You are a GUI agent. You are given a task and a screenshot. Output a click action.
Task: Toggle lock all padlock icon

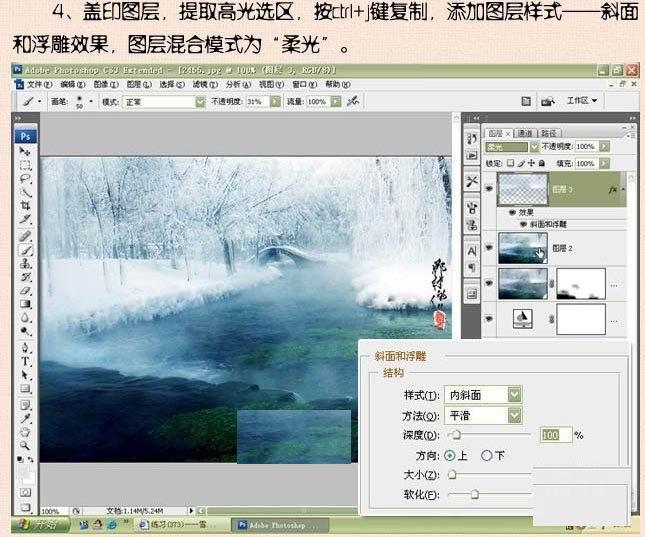542,163
